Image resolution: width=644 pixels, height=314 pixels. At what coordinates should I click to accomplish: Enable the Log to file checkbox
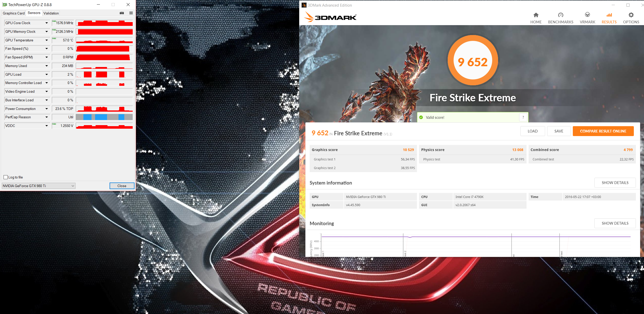pos(6,177)
